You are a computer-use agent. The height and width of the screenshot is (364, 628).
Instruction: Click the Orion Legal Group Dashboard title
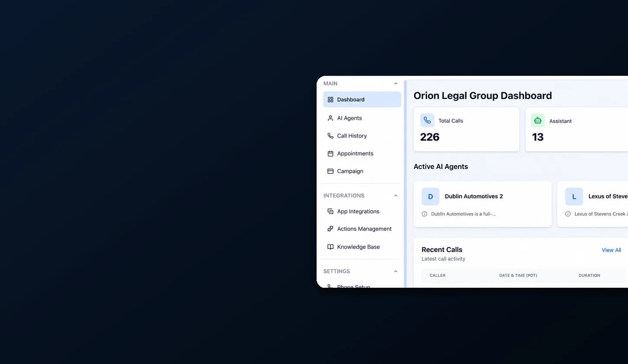coord(483,96)
